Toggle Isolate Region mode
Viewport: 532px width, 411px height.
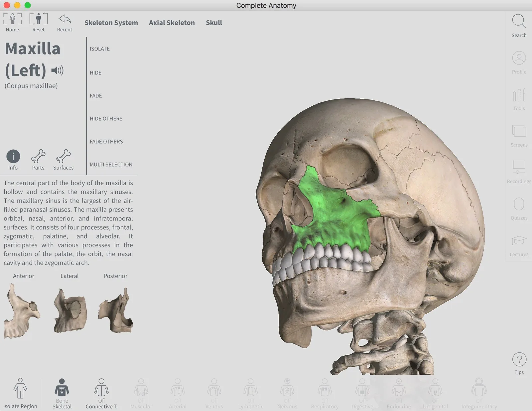pyautogui.click(x=20, y=388)
